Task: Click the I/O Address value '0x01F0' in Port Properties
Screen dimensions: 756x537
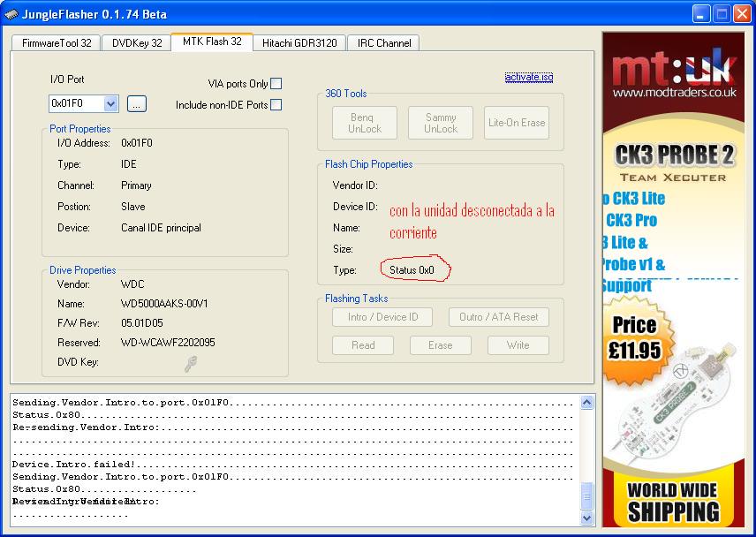Action: click(x=137, y=143)
